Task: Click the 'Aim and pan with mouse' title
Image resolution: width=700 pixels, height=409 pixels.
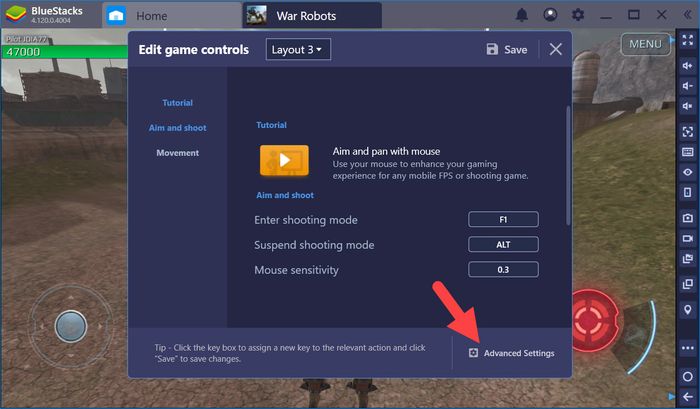Action: pyautogui.click(x=386, y=151)
